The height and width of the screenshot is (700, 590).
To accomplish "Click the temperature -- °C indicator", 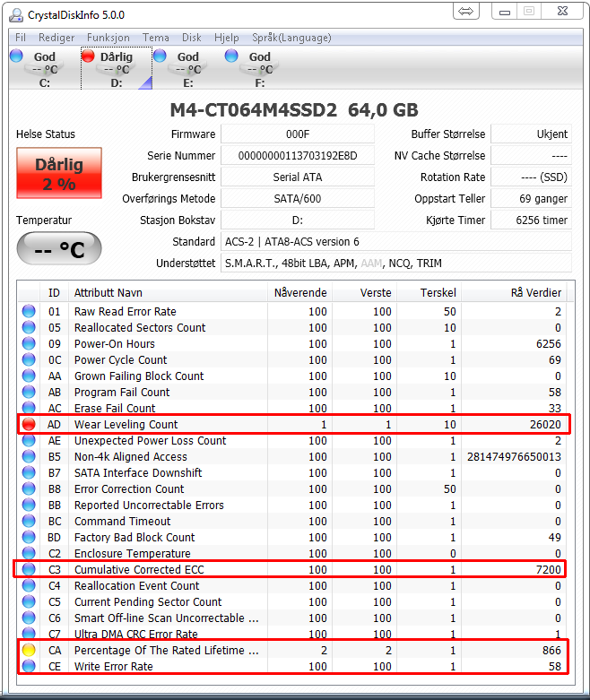I will pos(59,248).
